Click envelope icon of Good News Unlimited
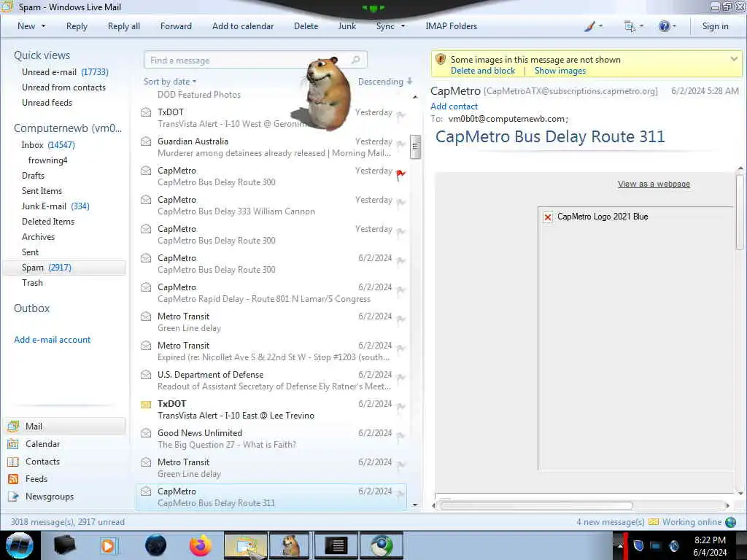 [x=146, y=433]
